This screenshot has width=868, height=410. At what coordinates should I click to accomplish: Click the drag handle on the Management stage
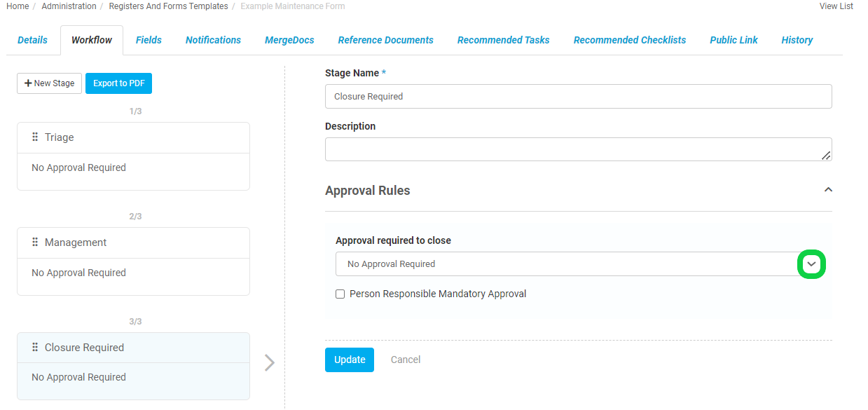coord(35,242)
